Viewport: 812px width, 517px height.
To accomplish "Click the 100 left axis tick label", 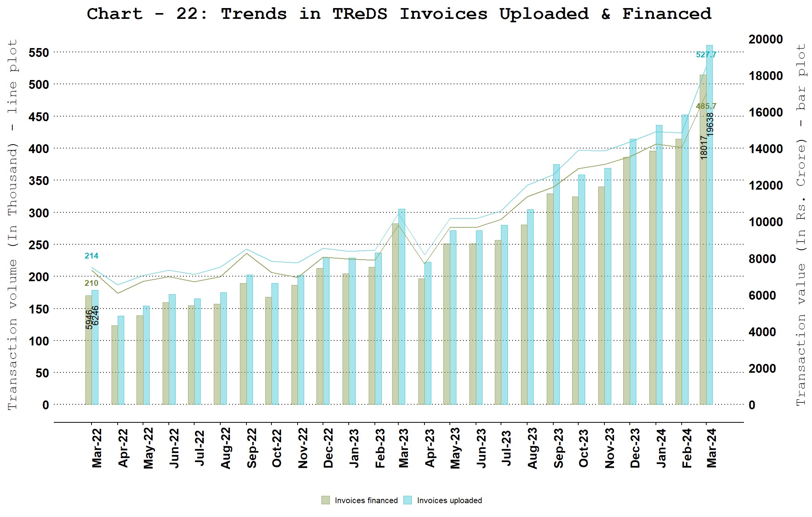I will click(39, 341).
